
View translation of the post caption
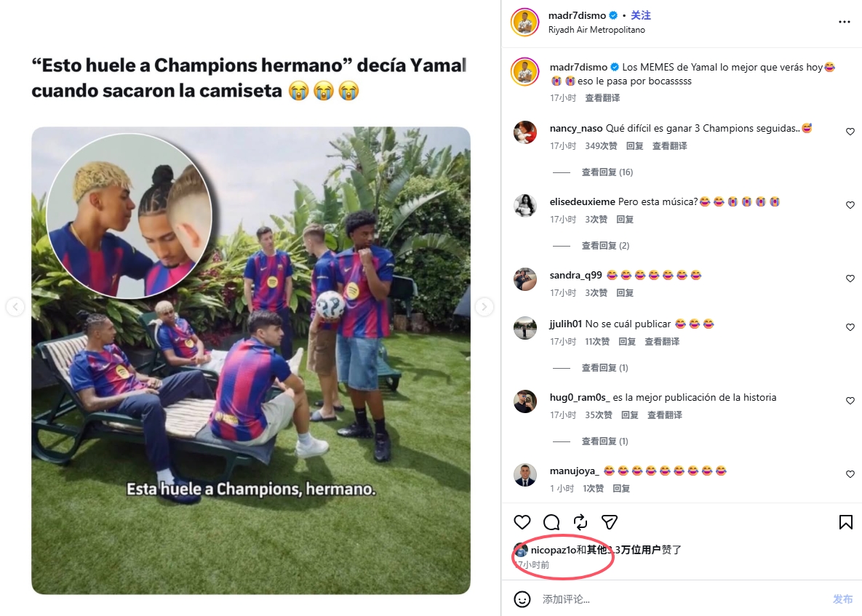602,98
